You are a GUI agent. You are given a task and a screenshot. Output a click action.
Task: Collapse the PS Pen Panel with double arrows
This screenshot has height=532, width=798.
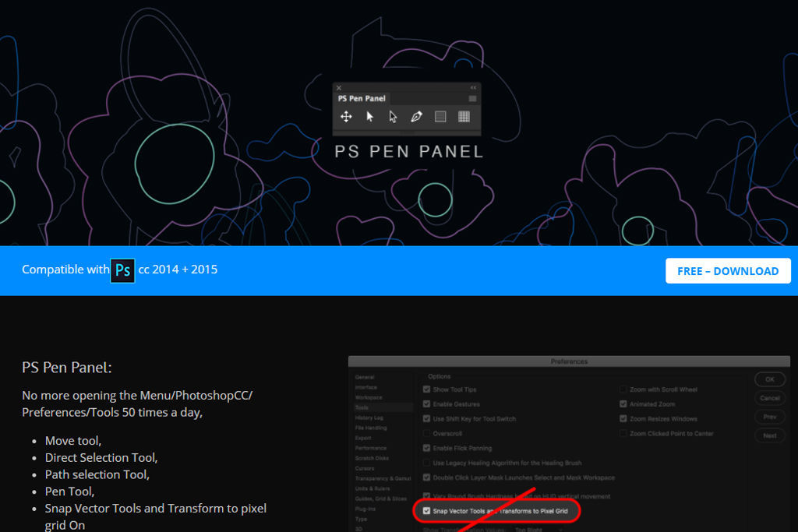[x=473, y=87]
